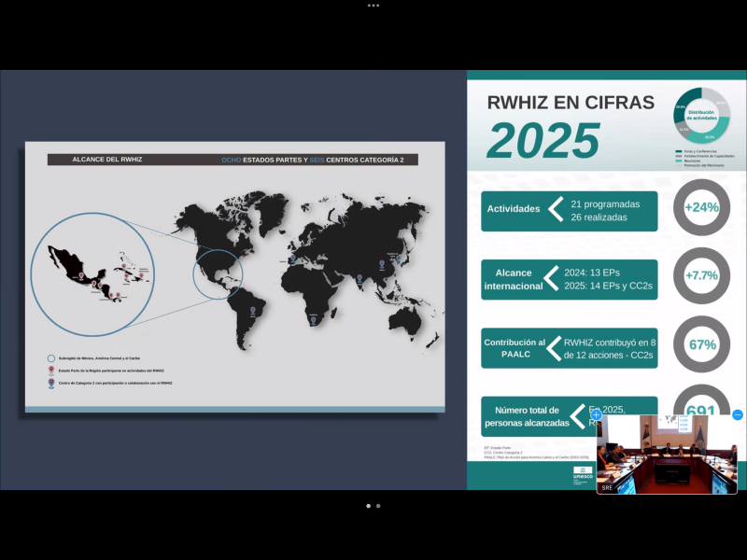The image size is (747, 560).
Task: Click the 67% progress ring
Action: coord(701,344)
